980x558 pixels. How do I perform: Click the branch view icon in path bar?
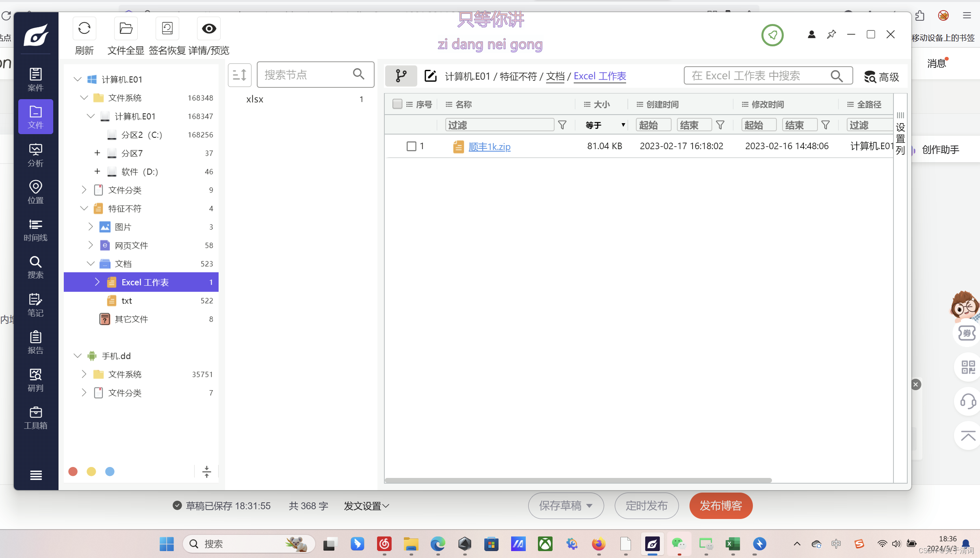tap(401, 76)
